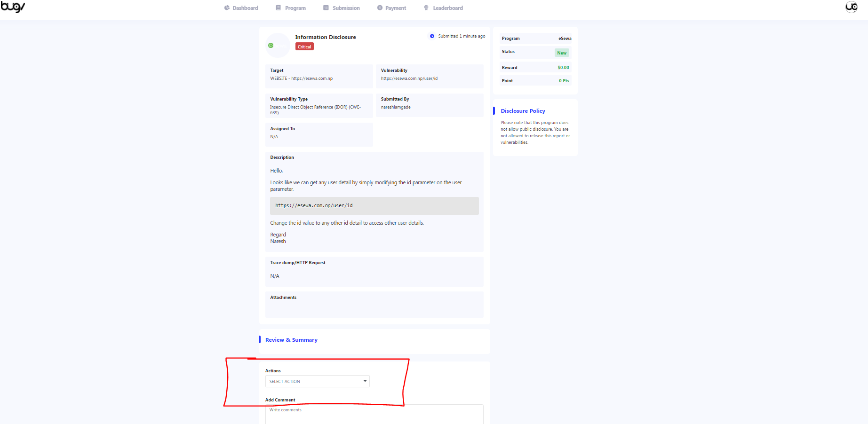
Task: Click the Submitted 1 minute ago text
Action: [x=462, y=36]
